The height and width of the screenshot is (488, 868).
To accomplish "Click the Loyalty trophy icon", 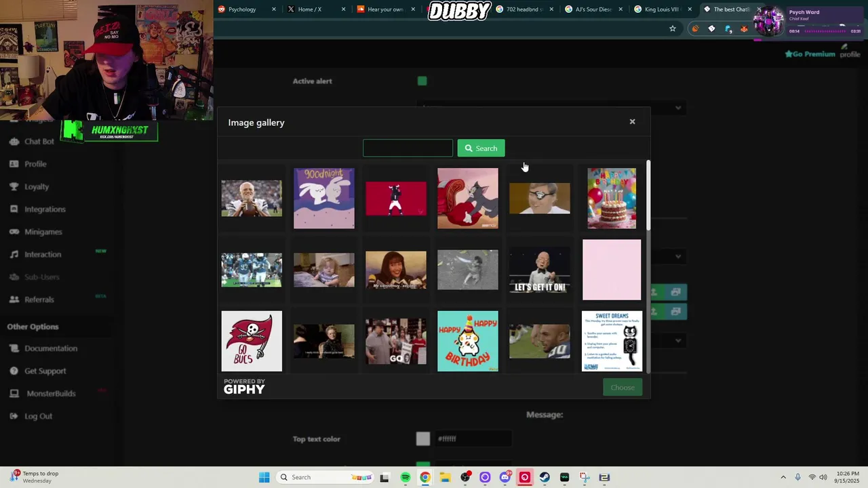I will (x=14, y=186).
